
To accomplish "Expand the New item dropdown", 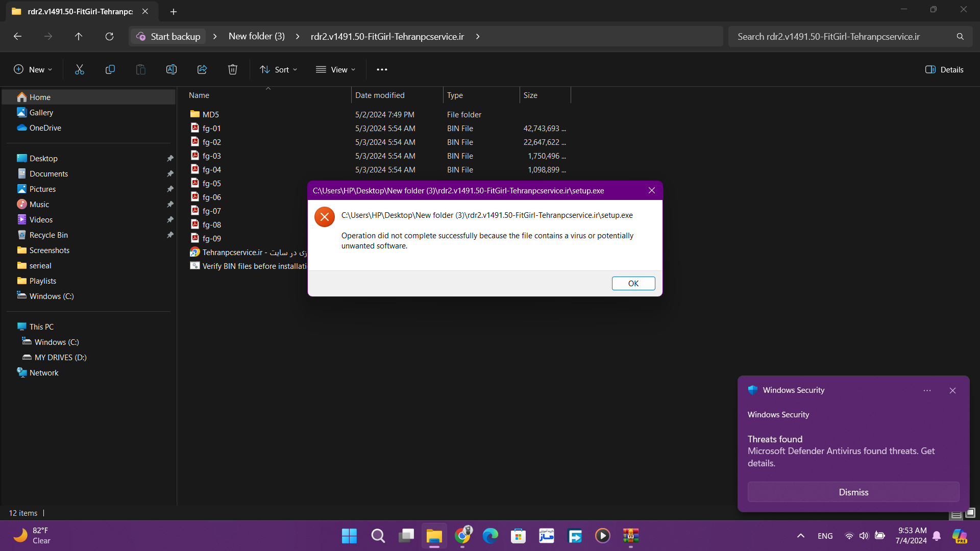I will pyautogui.click(x=33, y=69).
